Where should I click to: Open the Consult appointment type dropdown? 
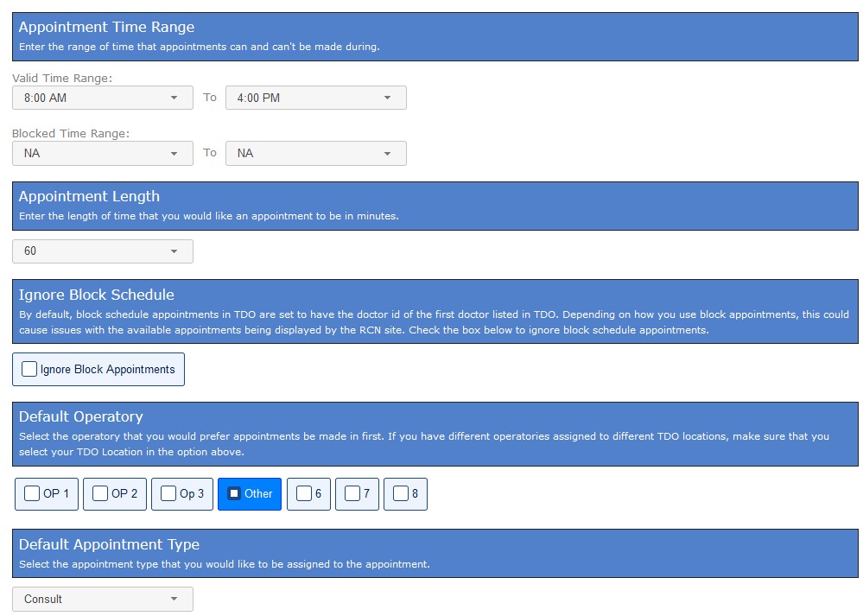tap(102, 599)
